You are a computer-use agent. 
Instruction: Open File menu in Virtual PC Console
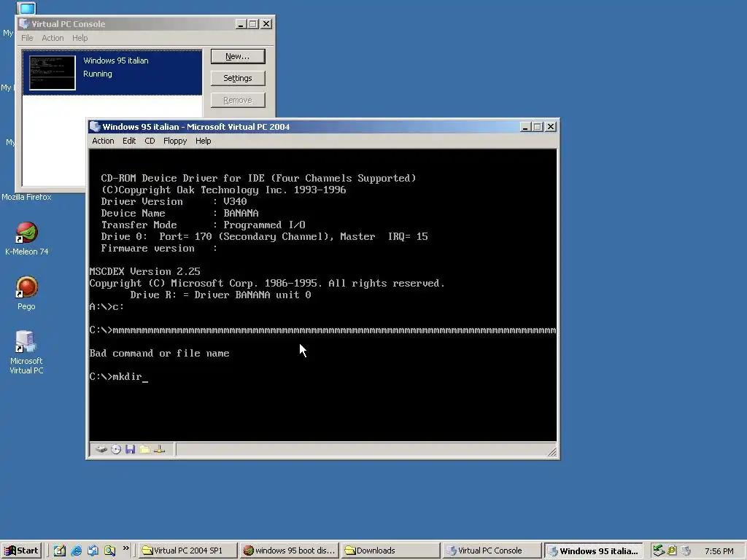pos(27,38)
